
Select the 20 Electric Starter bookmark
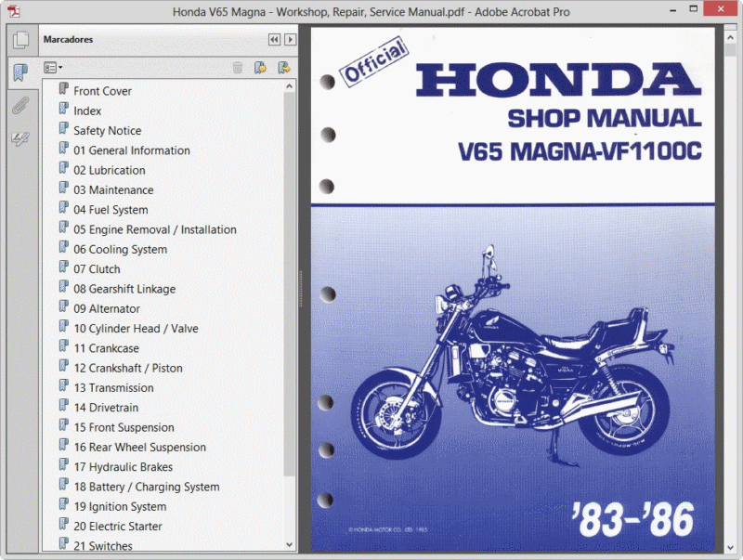[118, 527]
